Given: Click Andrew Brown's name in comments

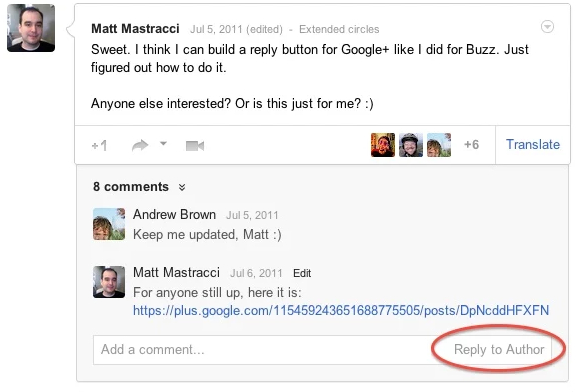Looking at the screenshot, I should click(174, 215).
